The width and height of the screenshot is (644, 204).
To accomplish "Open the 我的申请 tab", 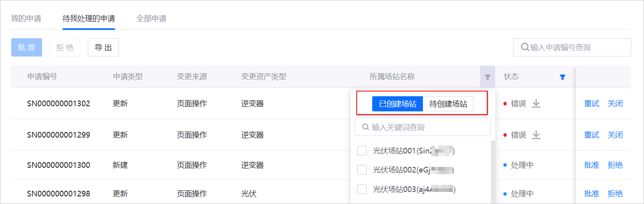I will (26, 19).
